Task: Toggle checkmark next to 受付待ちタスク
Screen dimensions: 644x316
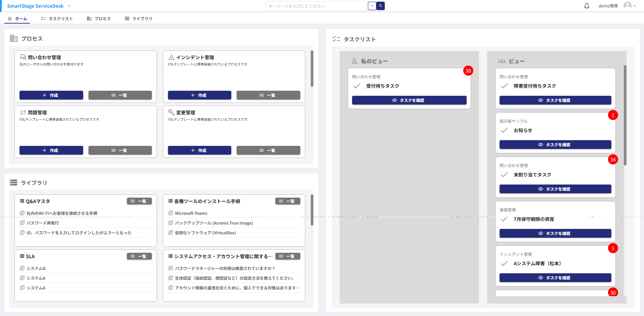Action: coord(357,86)
